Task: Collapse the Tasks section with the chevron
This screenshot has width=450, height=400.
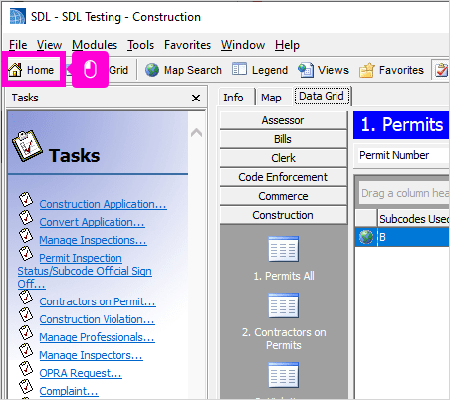Action: tap(196, 133)
